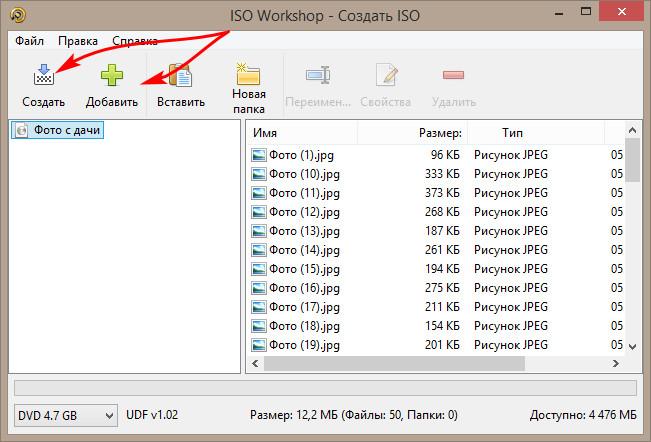Sort by the Имя column header
This screenshot has height=442, width=651.
[x=303, y=133]
